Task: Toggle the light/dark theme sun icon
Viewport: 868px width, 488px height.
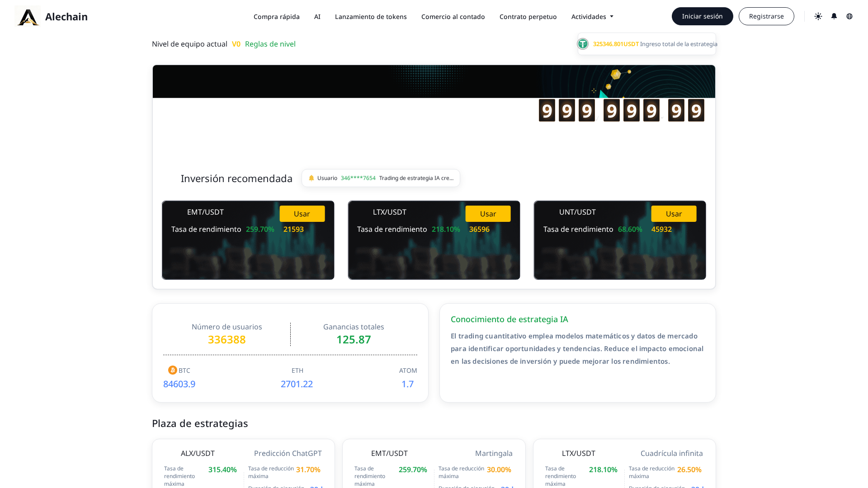Action: tap(818, 16)
